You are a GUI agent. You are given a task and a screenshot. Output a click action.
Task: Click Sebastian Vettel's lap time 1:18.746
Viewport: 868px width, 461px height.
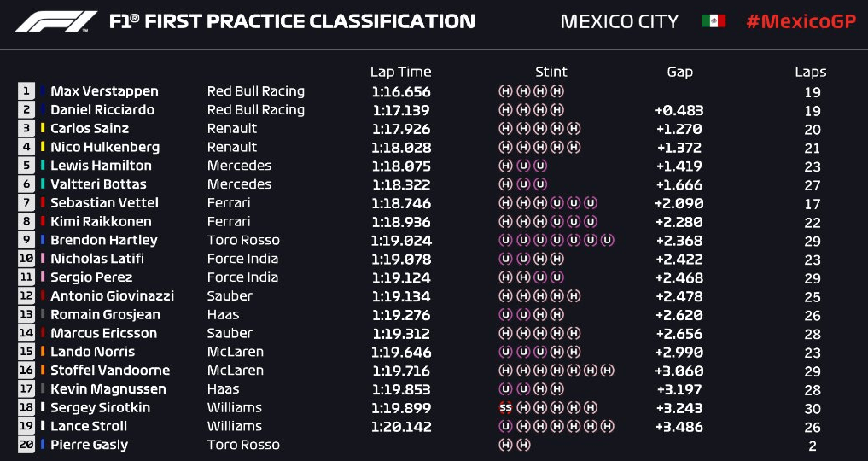click(401, 203)
